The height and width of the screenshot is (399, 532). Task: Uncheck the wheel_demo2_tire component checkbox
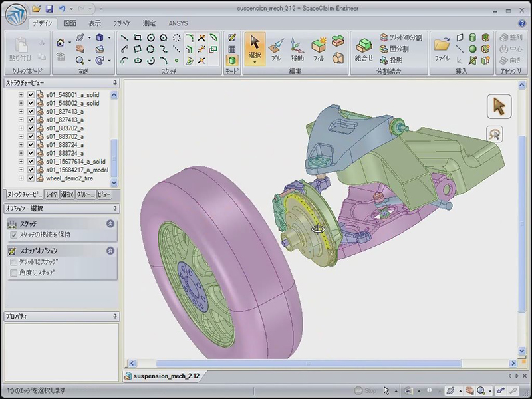(x=31, y=178)
